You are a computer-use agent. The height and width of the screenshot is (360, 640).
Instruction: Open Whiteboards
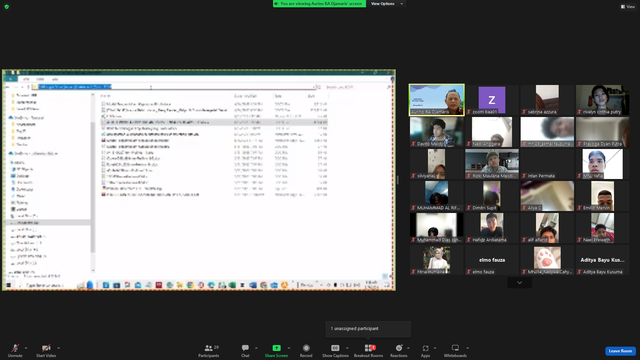coord(455,350)
